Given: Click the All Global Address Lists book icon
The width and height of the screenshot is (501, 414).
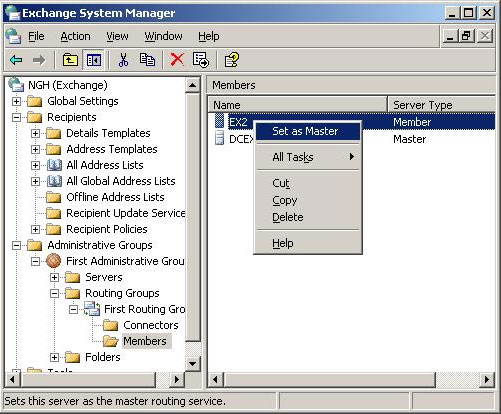Looking at the screenshot, I should [x=54, y=181].
